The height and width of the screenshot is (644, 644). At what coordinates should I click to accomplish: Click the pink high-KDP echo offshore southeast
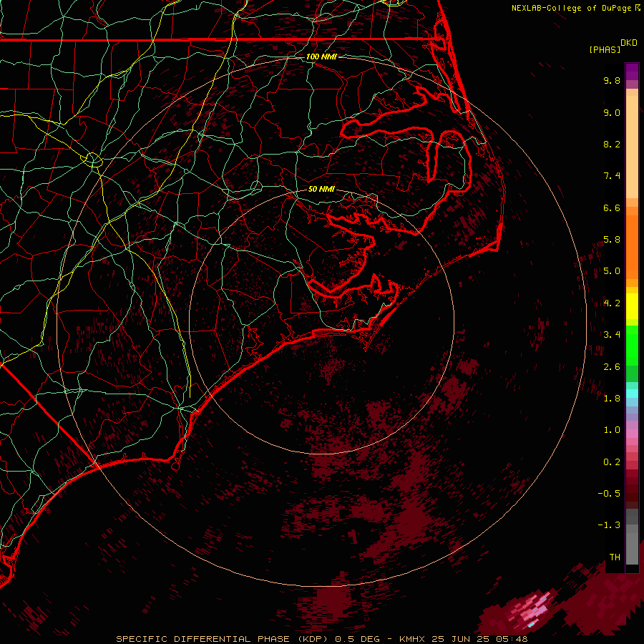tap(532, 609)
